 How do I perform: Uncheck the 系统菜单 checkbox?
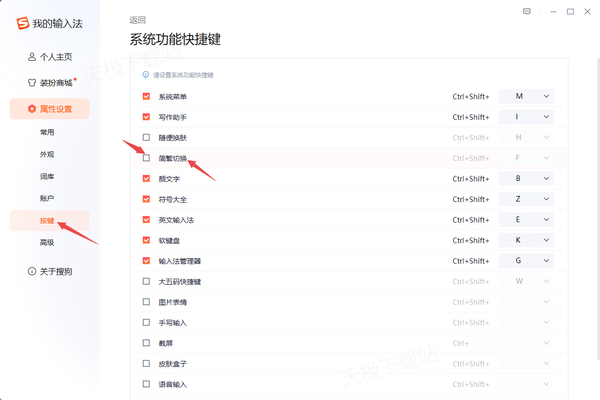click(146, 96)
